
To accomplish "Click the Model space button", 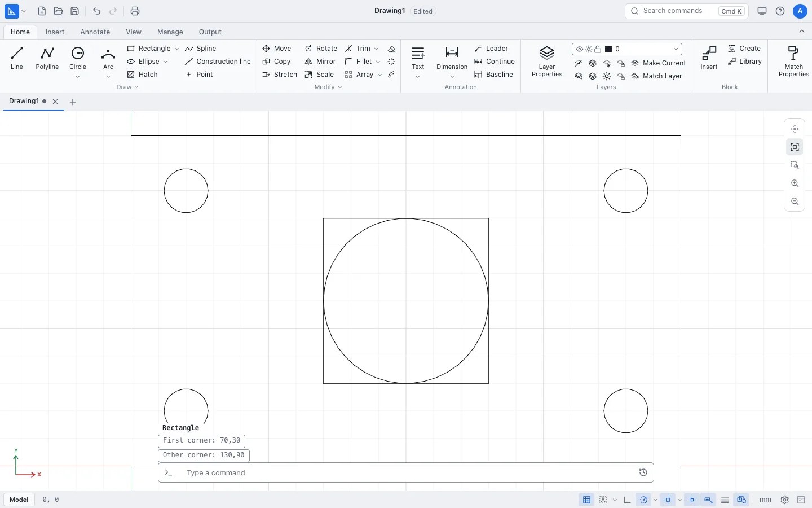I will coord(19,500).
